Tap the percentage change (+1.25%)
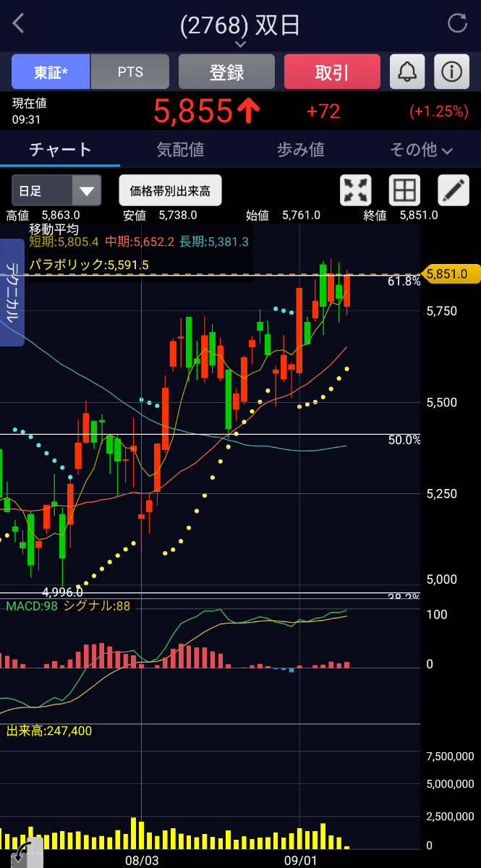481x868 pixels. click(438, 111)
